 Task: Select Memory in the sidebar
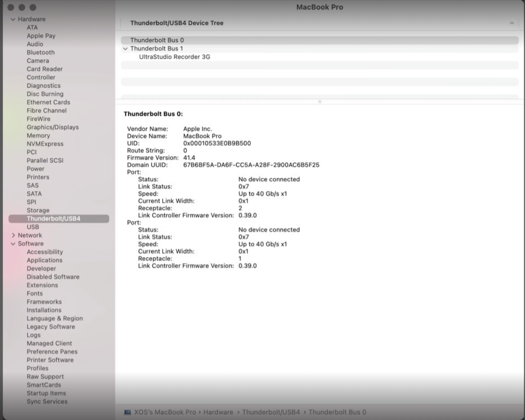pyautogui.click(x=38, y=135)
